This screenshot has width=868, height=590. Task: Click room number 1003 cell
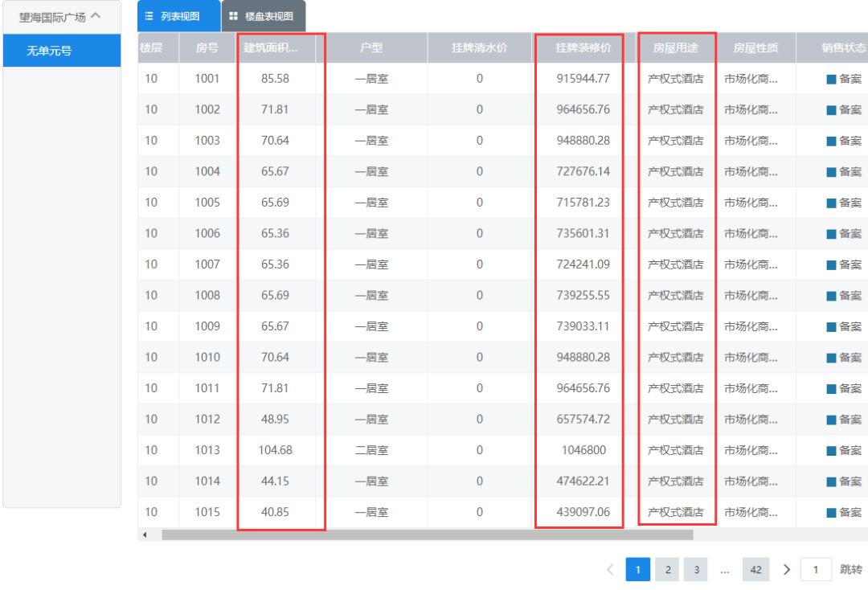point(207,141)
